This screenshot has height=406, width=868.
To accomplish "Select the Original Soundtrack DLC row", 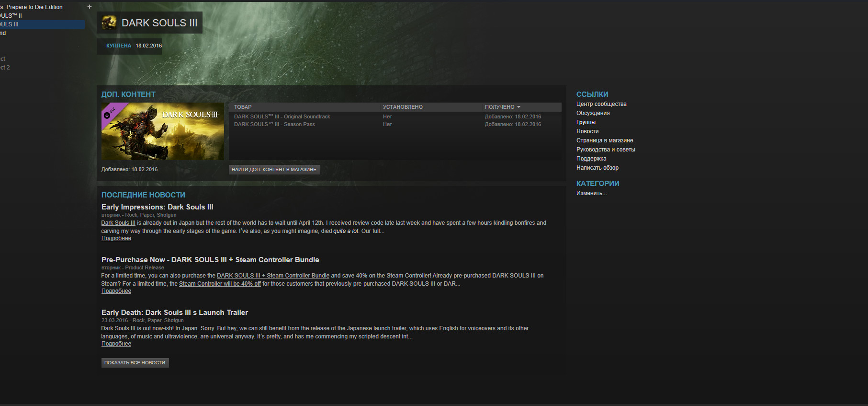I will tap(395, 116).
